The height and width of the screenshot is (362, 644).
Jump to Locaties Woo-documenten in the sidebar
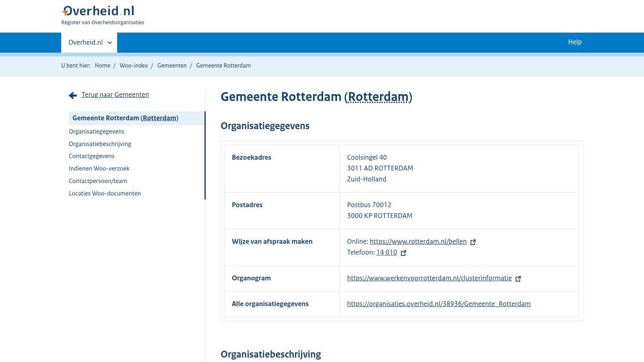105,193
